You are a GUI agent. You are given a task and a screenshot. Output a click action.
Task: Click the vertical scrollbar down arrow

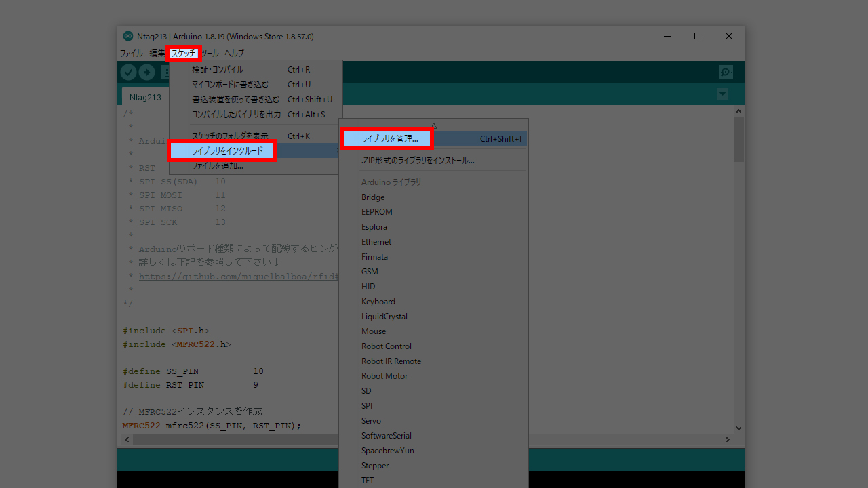click(738, 428)
